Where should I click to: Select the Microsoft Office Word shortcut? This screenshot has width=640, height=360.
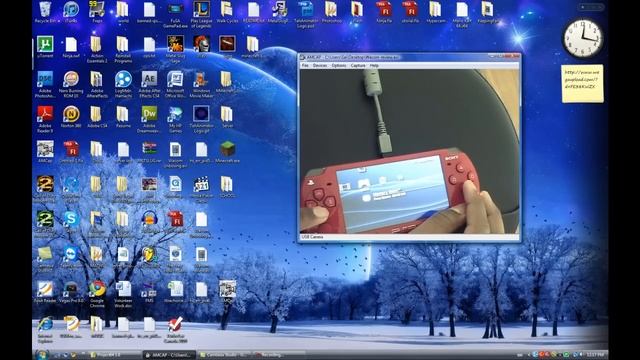point(175,84)
